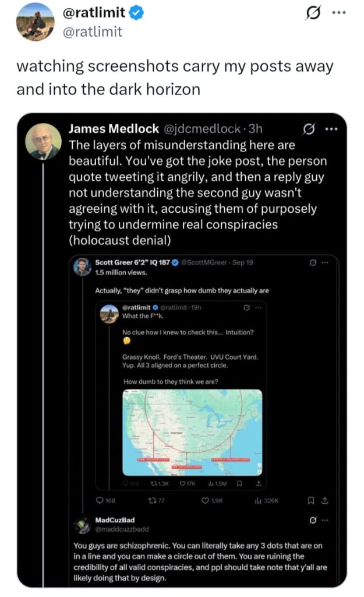View analytics icon showing 326K views
Screen dimensions: 364x597
257,500
